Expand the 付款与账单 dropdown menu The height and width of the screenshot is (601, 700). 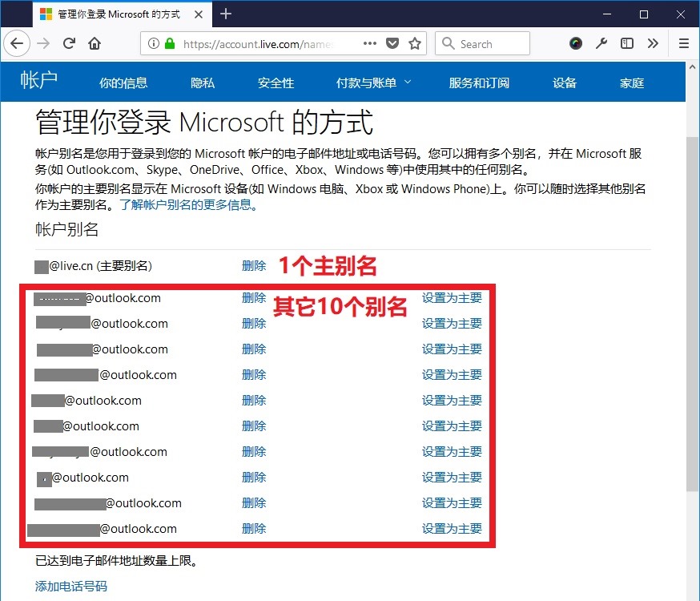coord(373,83)
